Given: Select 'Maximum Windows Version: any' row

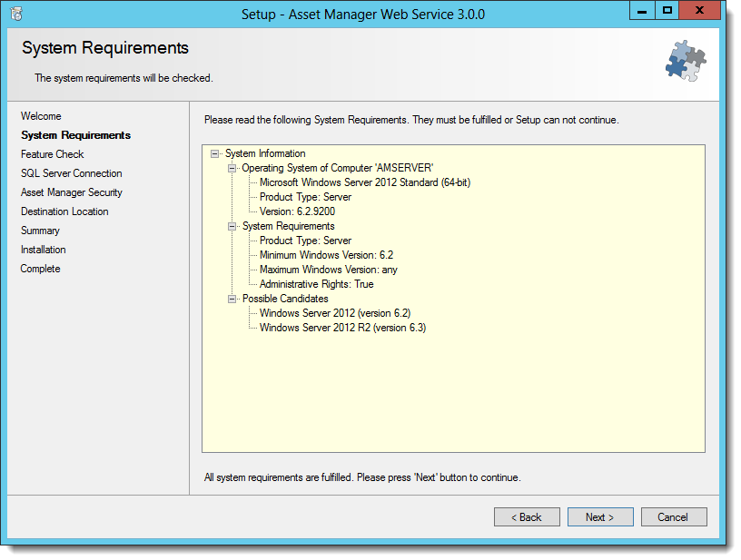Looking at the screenshot, I should pyautogui.click(x=329, y=270).
